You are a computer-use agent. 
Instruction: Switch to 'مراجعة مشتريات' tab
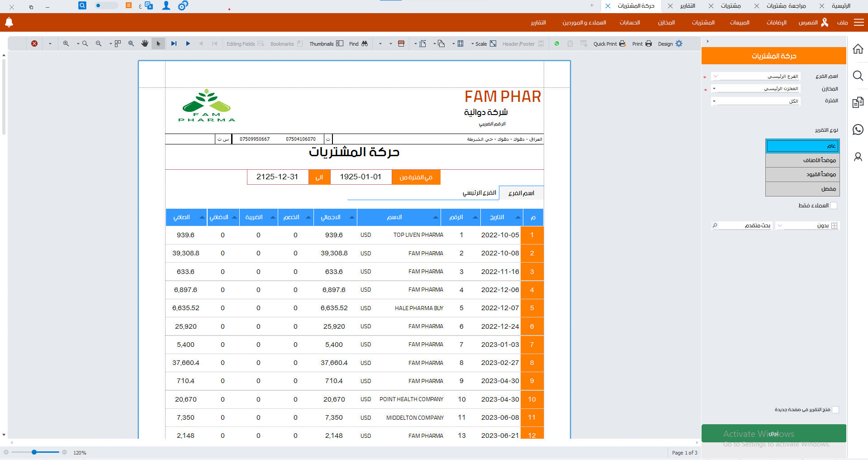click(x=786, y=6)
